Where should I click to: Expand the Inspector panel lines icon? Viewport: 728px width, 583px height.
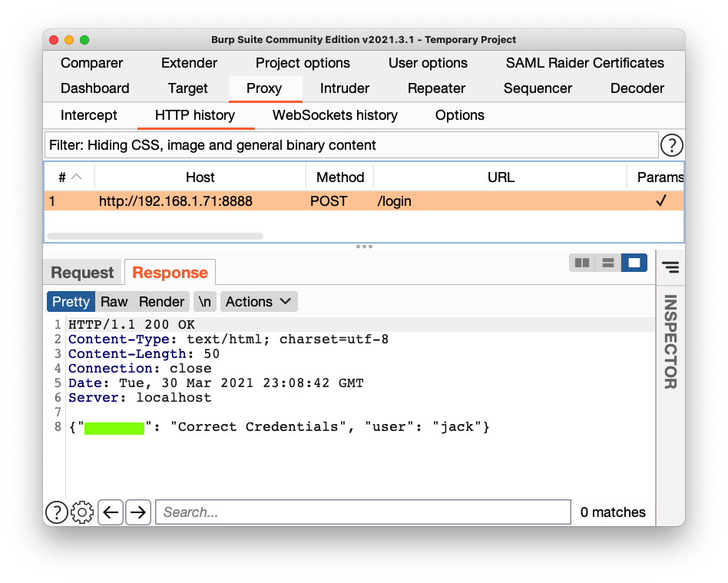(670, 267)
